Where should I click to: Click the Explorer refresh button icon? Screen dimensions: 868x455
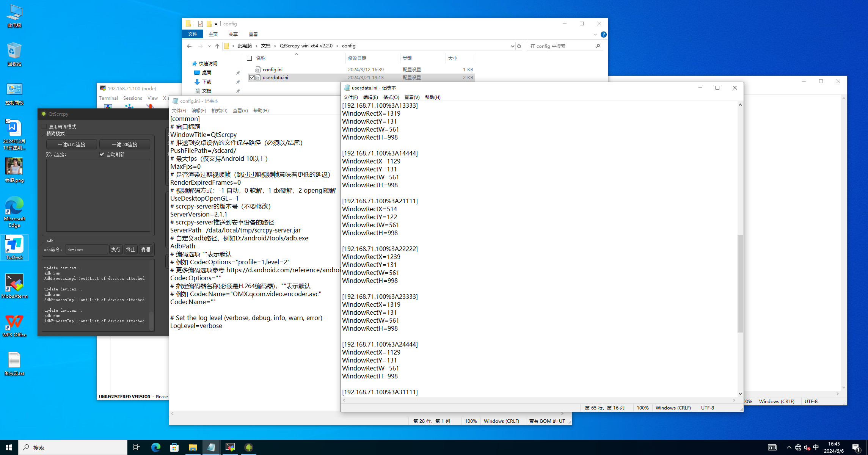pyautogui.click(x=519, y=46)
